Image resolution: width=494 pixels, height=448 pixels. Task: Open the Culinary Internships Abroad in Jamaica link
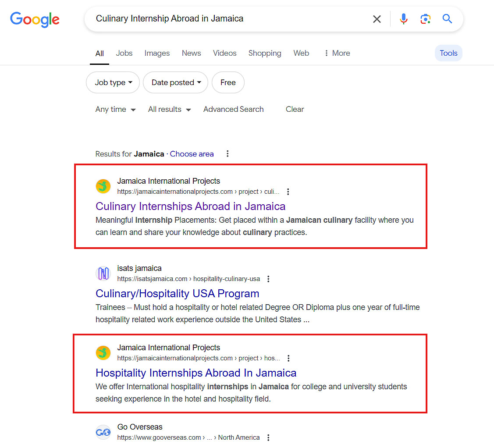point(190,206)
